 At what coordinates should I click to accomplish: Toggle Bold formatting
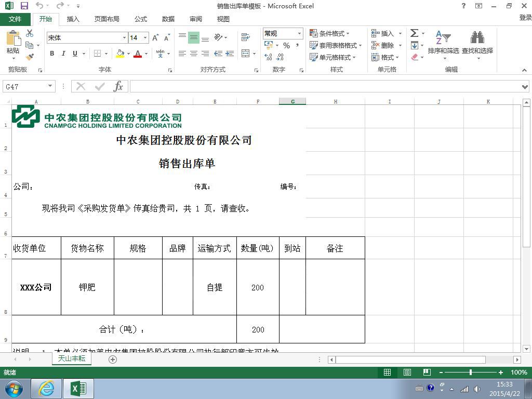[52, 54]
